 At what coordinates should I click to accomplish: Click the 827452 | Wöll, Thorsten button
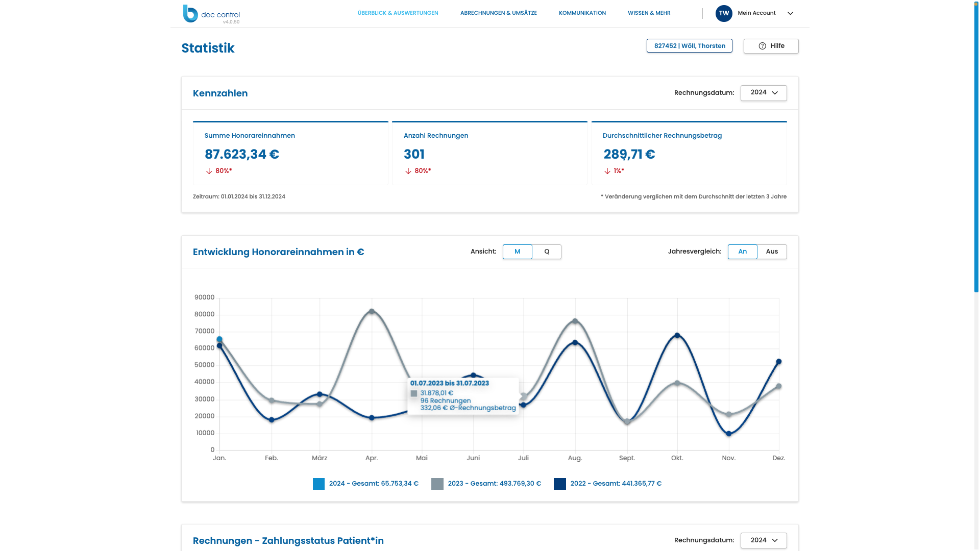689,46
